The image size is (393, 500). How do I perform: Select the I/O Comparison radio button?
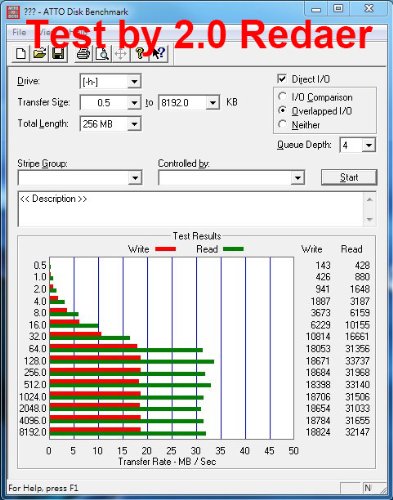pos(282,97)
